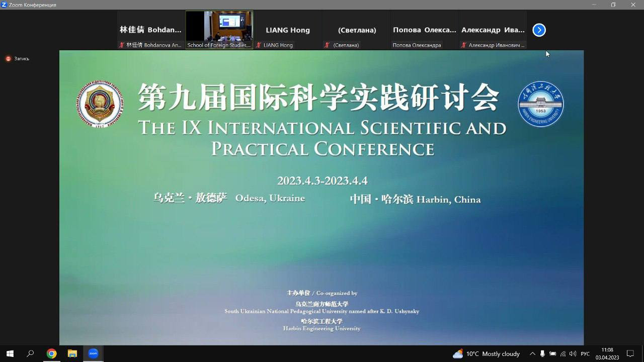Image resolution: width=644 pixels, height=362 pixels.
Task: Select the 林佳倩 Bohdanova participant tile
Action: click(150, 30)
